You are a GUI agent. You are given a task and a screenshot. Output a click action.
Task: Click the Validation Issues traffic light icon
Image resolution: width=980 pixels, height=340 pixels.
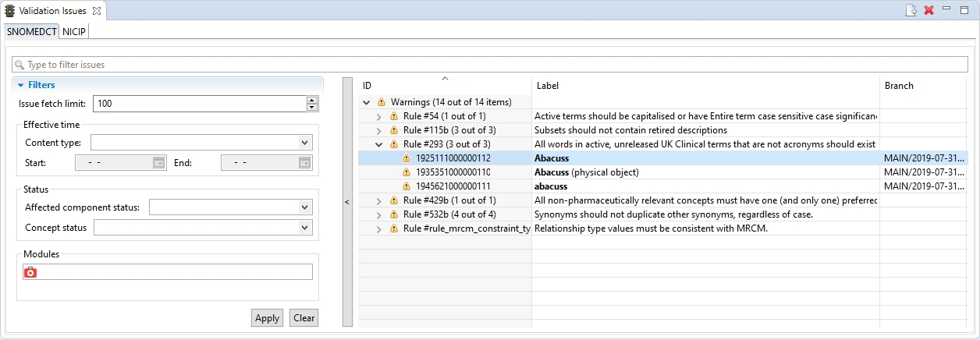[x=10, y=11]
